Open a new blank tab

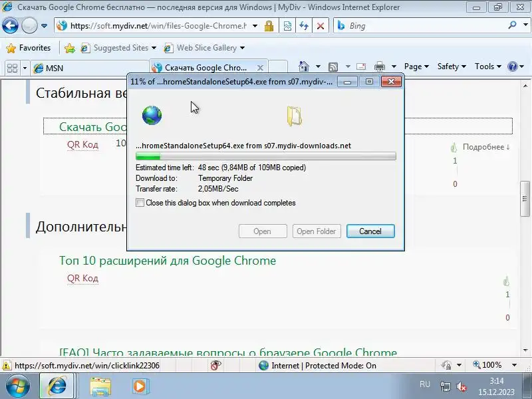pyautogui.click(x=278, y=68)
